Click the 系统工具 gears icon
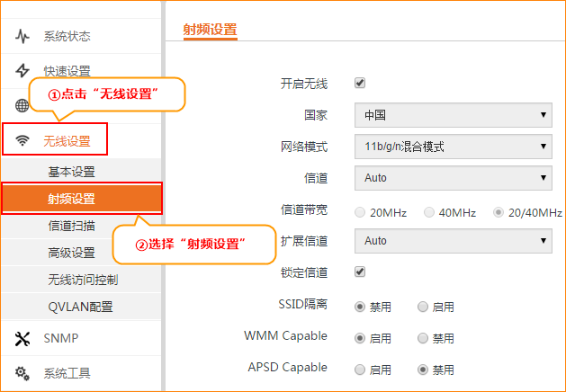This screenshot has height=392, width=566. (22, 374)
